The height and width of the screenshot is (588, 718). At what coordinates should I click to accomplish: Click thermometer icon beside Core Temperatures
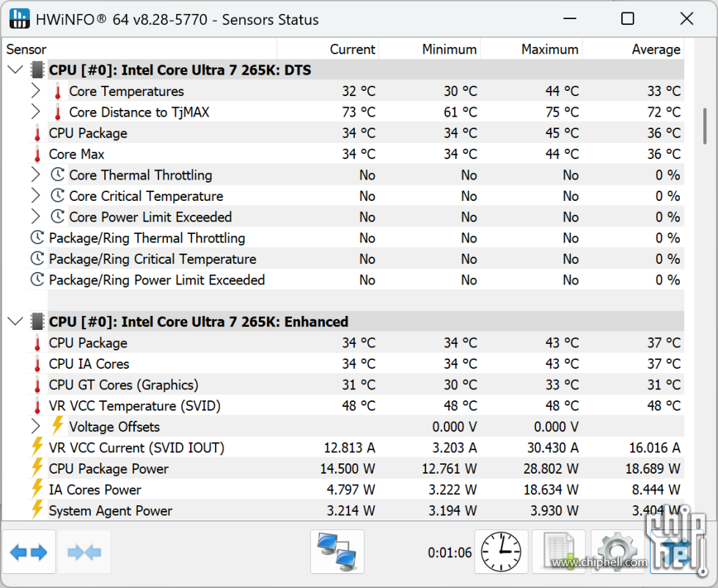pyautogui.click(x=58, y=91)
